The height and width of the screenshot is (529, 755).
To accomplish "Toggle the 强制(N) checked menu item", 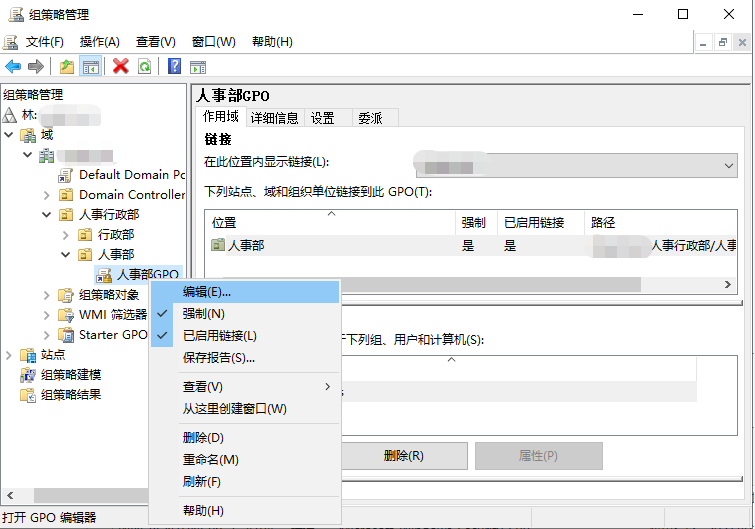I will tap(245, 314).
